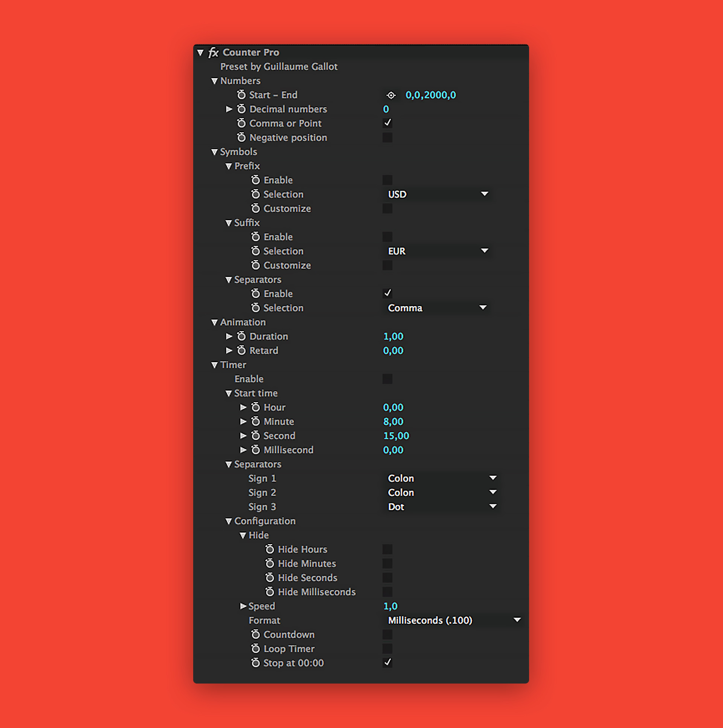This screenshot has height=728, width=723.
Task: Click the Countdown stopwatch icon
Action: tap(256, 635)
